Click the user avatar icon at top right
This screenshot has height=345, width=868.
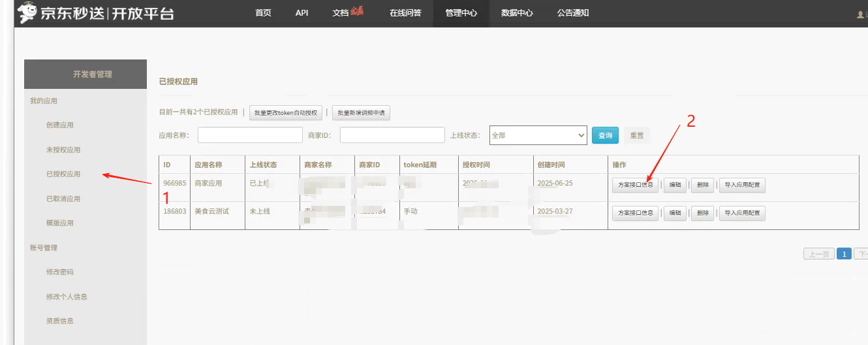pyautogui.click(x=860, y=14)
